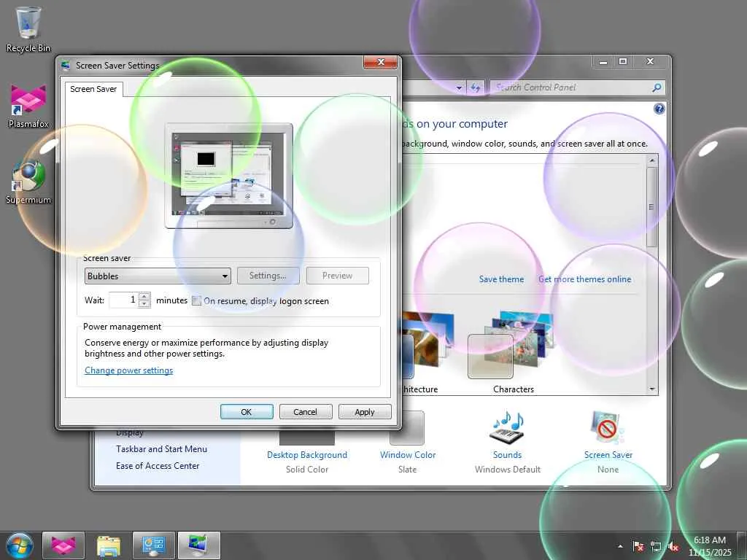Open the Windows Start orb
Screen dimensions: 747x560
pos(20,545)
